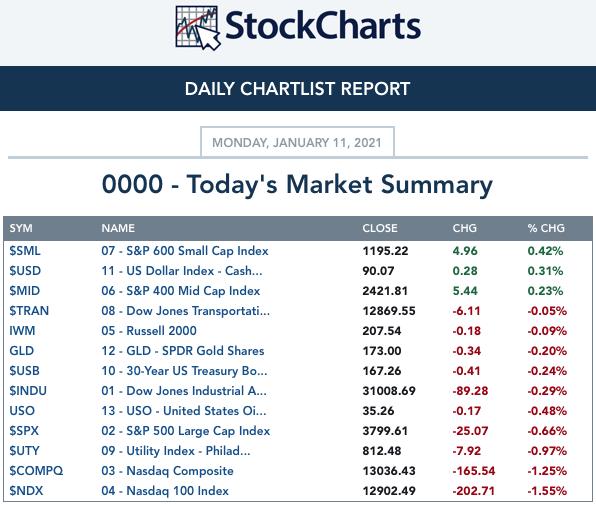Open the GLD symbol link
Image resolution: width=596 pixels, height=505 pixels.
22,351
